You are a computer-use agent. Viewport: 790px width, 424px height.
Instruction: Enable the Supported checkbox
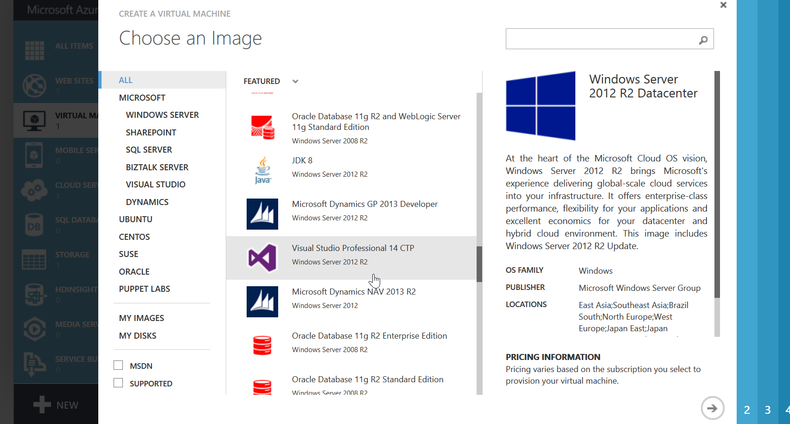coord(118,383)
